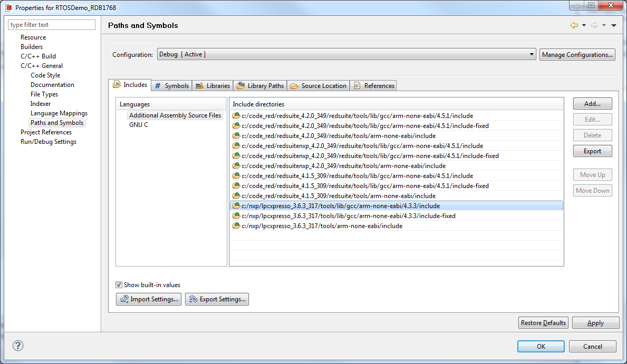627x364 pixels.
Task: Click folder icon of redsuite_4.1.5_309 gcc 4.5.1/include row
Action: (236, 175)
